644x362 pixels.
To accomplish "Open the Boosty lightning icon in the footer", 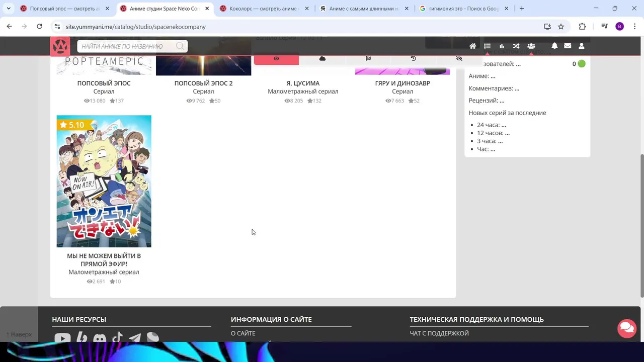I will 82,338.
